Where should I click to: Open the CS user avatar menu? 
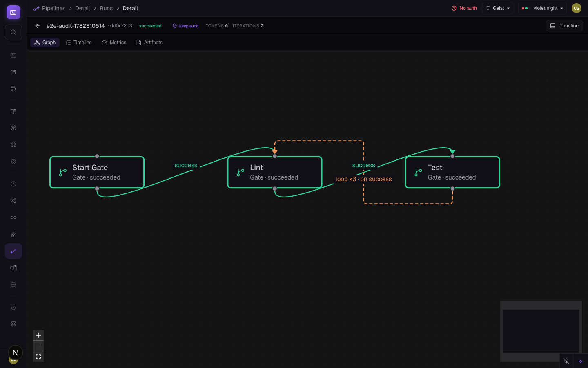(x=577, y=8)
